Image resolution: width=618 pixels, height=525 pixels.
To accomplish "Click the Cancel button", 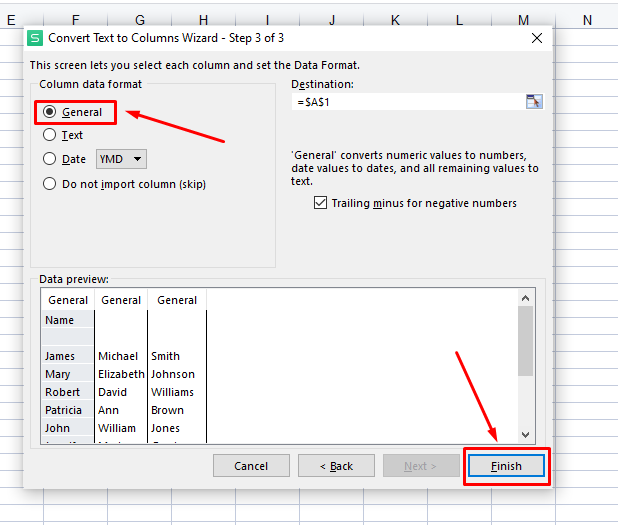I will pyautogui.click(x=251, y=466).
